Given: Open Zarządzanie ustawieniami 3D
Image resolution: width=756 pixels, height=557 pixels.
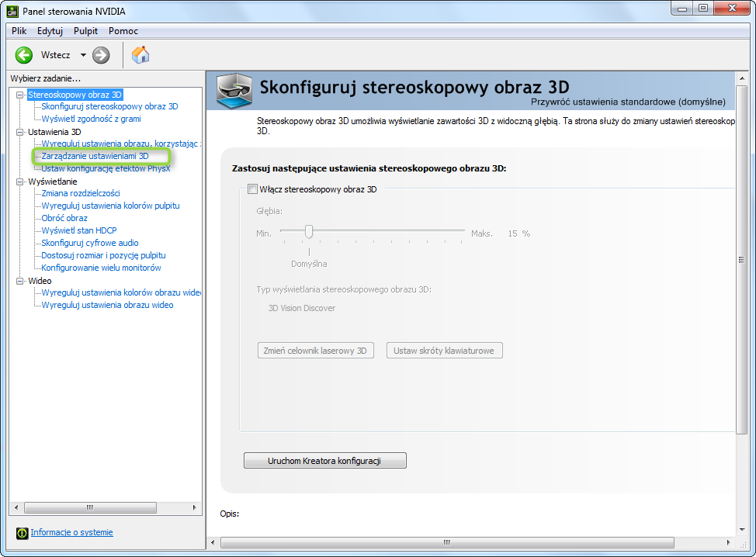Looking at the screenshot, I should click(x=95, y=156).
